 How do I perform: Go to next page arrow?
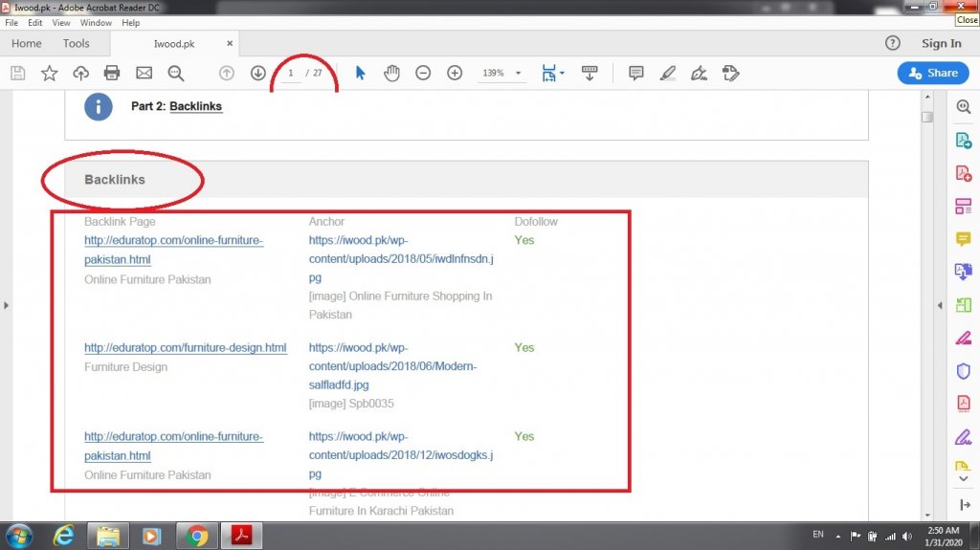[x=258, y=73]
